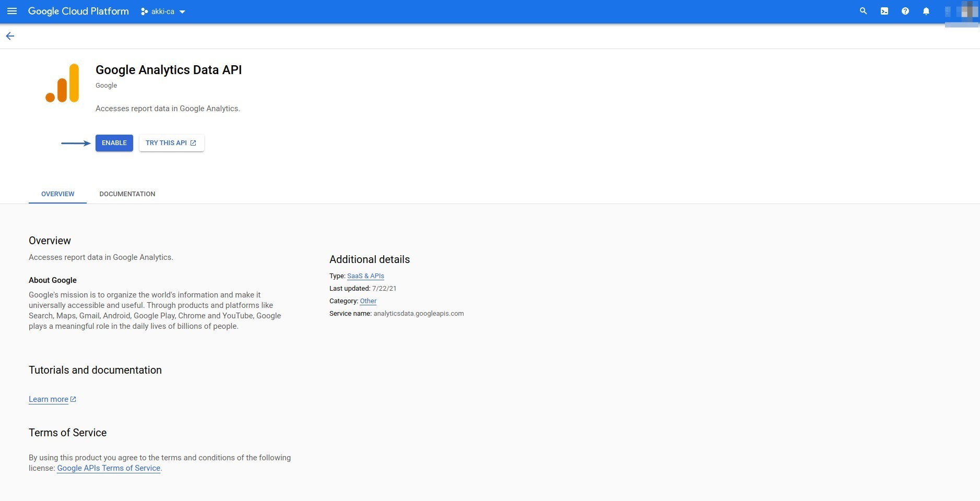Open the Other category link

368,301
